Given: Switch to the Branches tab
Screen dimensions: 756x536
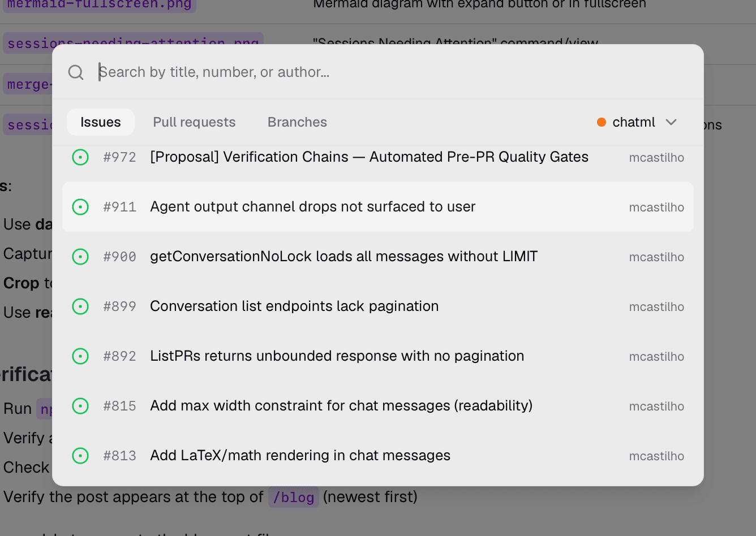Looking at the screenshot, I should click(297, 122).
